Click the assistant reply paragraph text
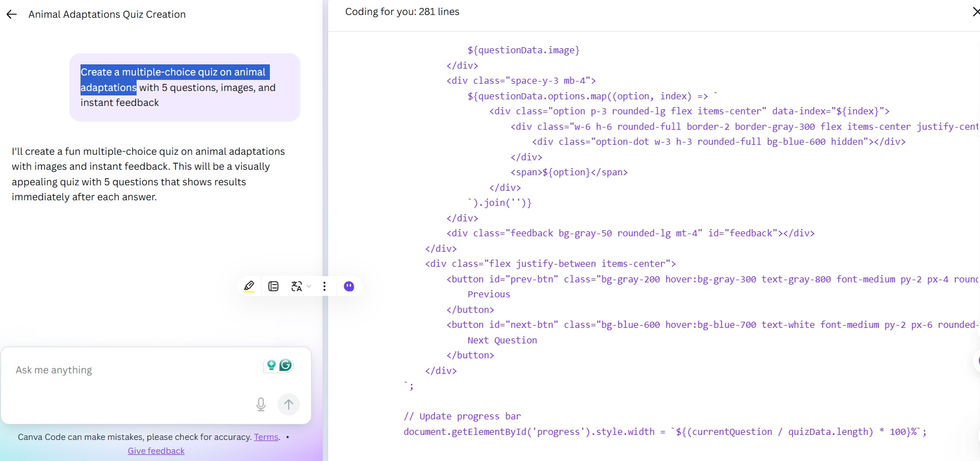 [x=148, y=174]
